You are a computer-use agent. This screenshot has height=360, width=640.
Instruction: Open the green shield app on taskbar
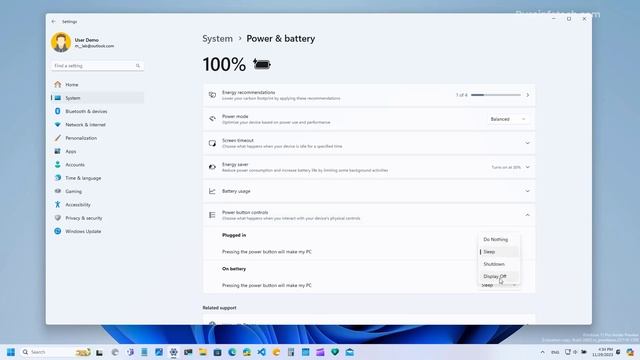click(x=335, y=352)
